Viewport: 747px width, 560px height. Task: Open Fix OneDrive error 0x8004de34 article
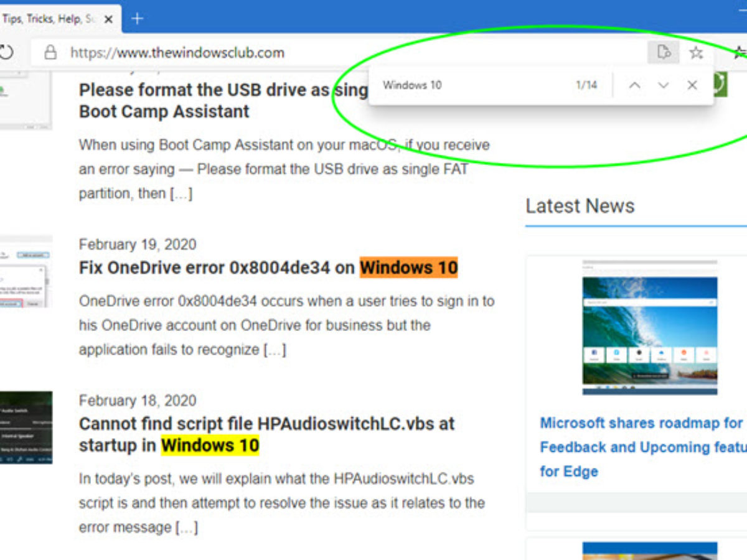pos(268,268)
